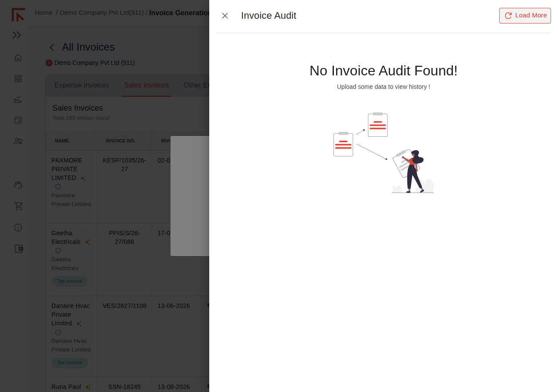Expand the sidebar with double chevron

coord(17,35)
